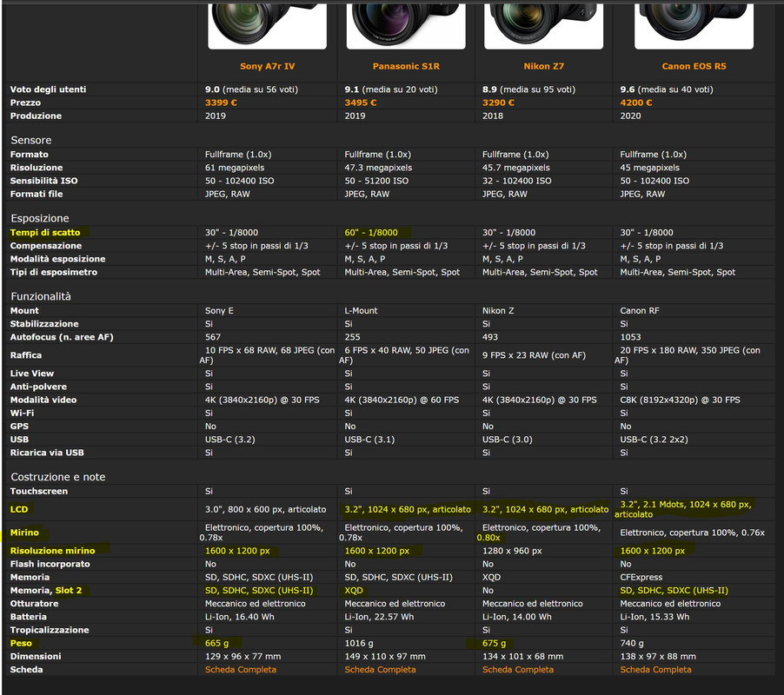This screenshot has height=695, width=784.
Task: Click 'C8K (8192x4320p) @ 30 FPS' video value
Action: click(680, 400)
